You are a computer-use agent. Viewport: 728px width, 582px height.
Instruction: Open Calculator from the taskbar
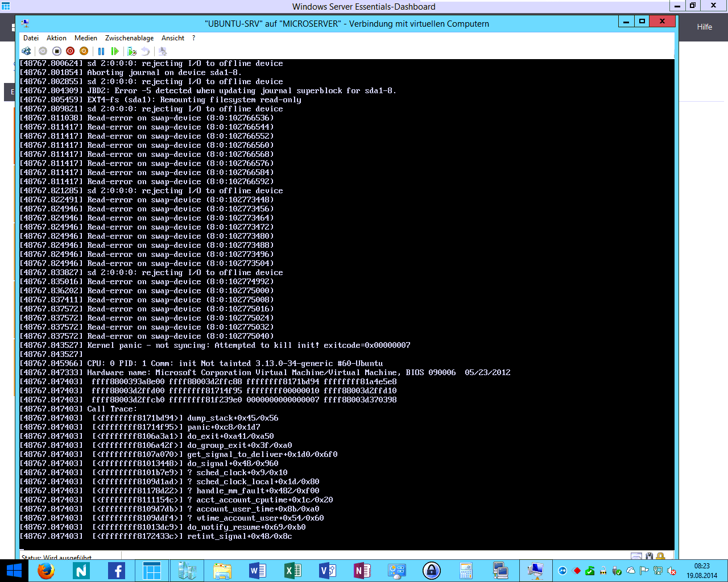pos(466,571)
